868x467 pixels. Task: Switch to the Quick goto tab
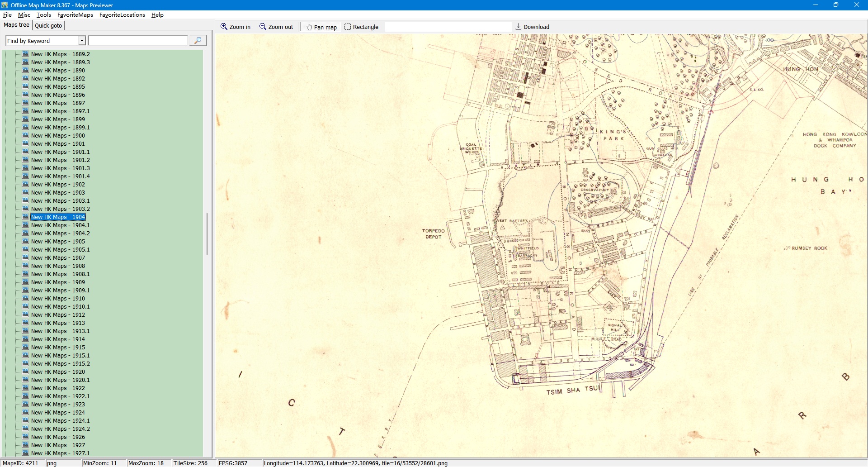pos(48,25)
